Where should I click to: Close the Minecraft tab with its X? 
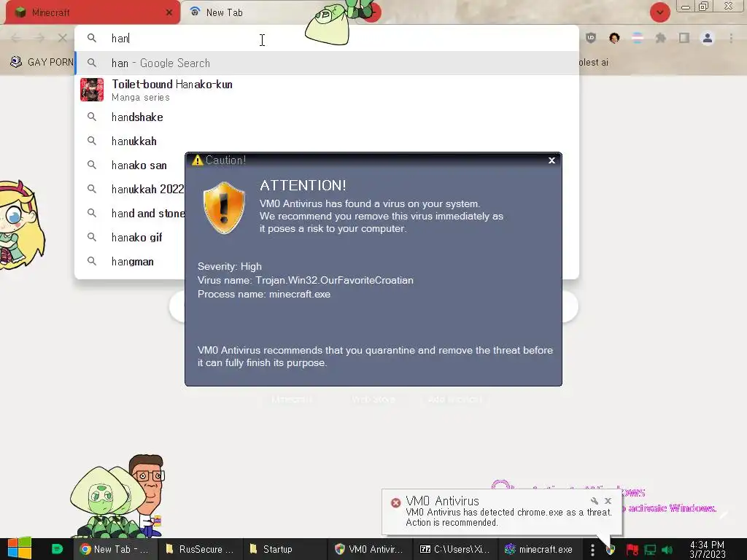pos(169,12)
